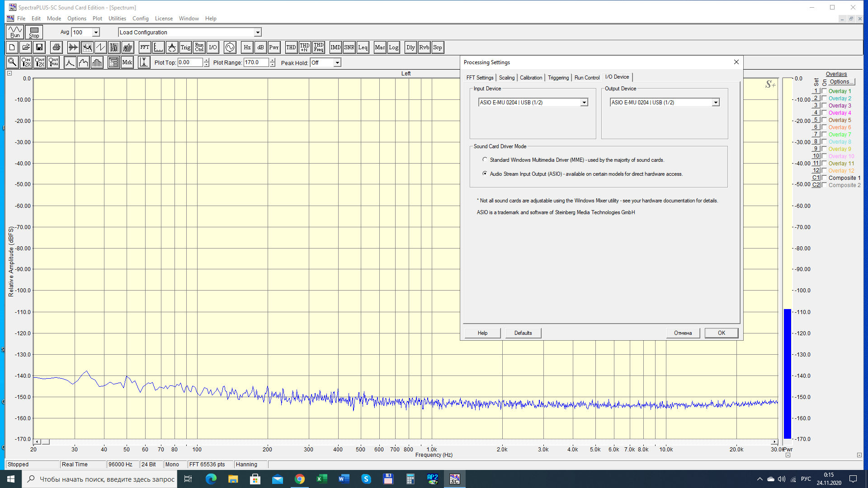Select the magnifier zoom tool

12,62
